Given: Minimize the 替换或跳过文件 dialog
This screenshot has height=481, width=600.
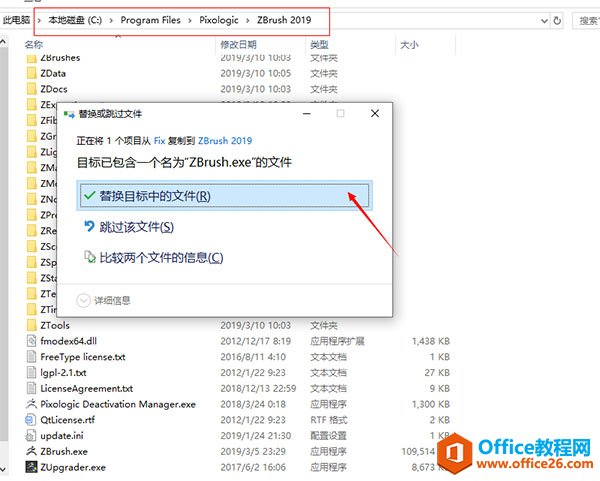Looking at the screenshot, I should point(307,113).
